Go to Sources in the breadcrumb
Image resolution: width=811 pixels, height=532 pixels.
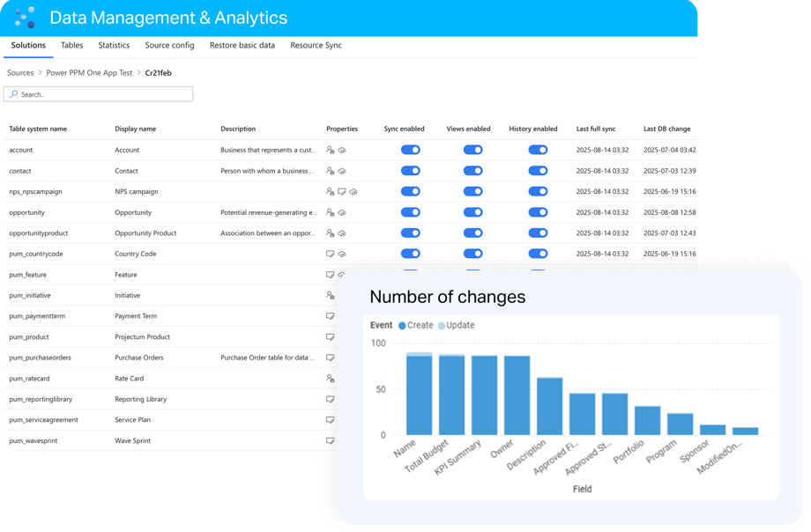(x=20, y=73)
